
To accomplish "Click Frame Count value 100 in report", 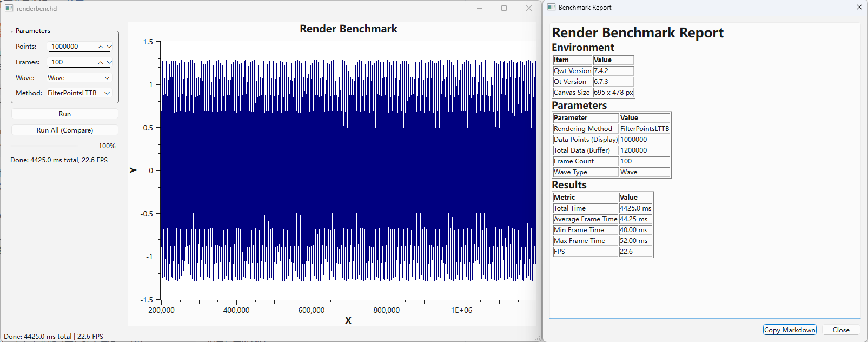I will click(x=645, y=161).
